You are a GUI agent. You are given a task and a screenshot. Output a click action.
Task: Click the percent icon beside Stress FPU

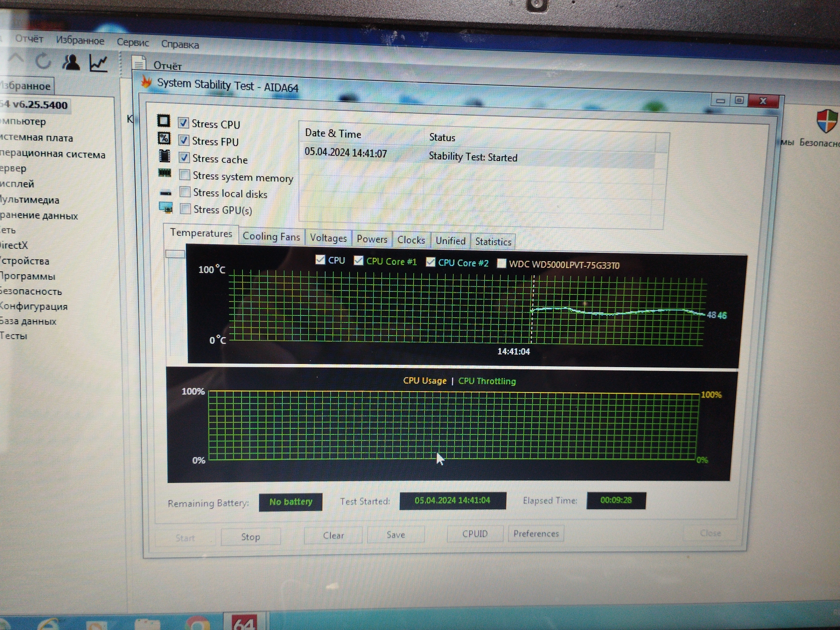pyautogui.click(x=164, y=139)
